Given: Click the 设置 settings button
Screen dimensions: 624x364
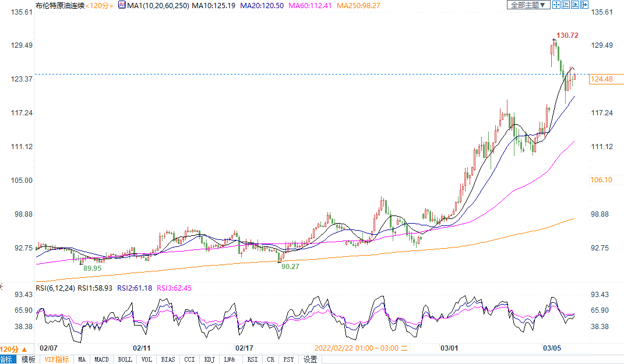Looking at the screenshot, I should tap(311, 359).
